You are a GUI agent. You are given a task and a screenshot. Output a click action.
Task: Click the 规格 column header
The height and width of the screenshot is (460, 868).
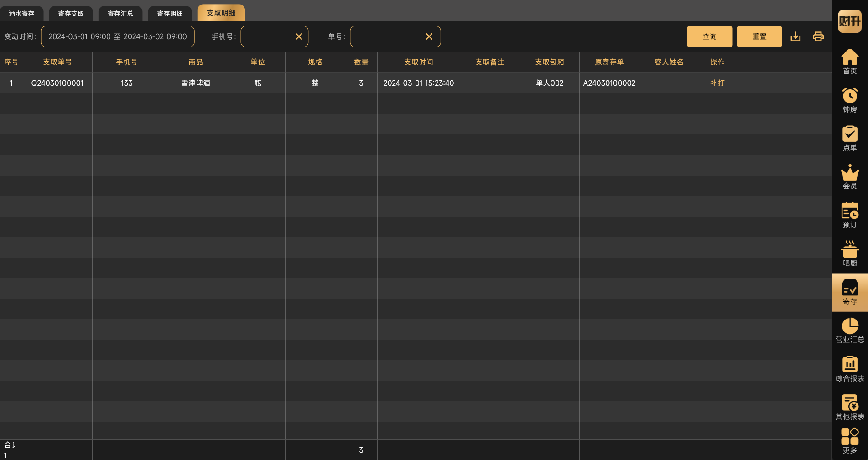[x=315, y=62]
